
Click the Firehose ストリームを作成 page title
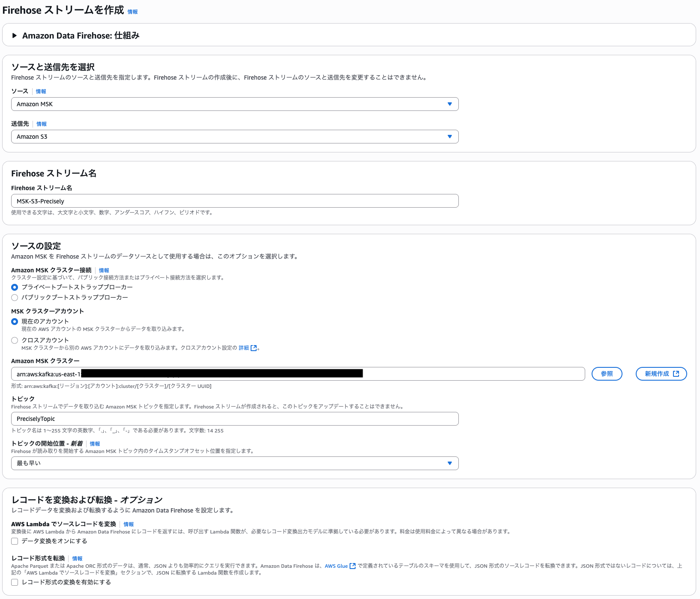[x=63, y=10]
